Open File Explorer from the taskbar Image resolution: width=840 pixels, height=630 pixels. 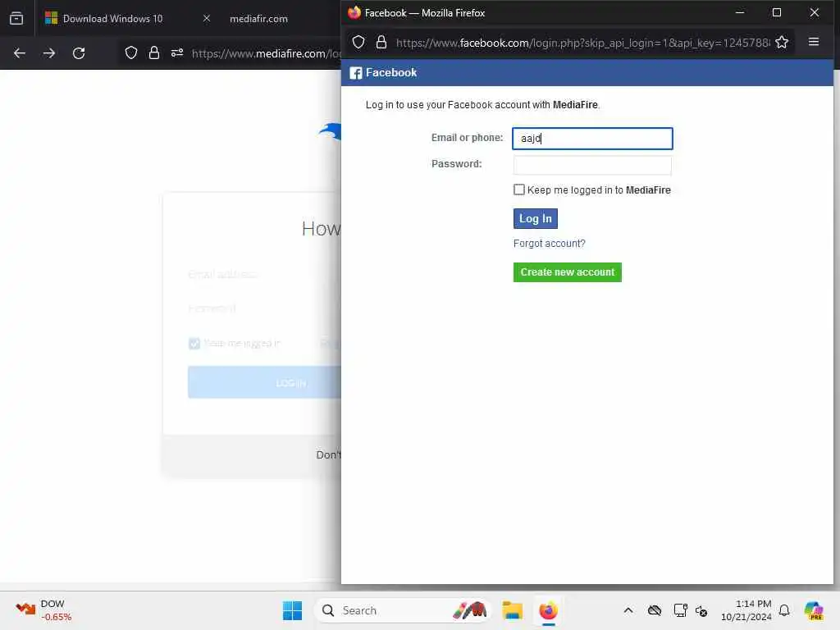click(512, 610)
